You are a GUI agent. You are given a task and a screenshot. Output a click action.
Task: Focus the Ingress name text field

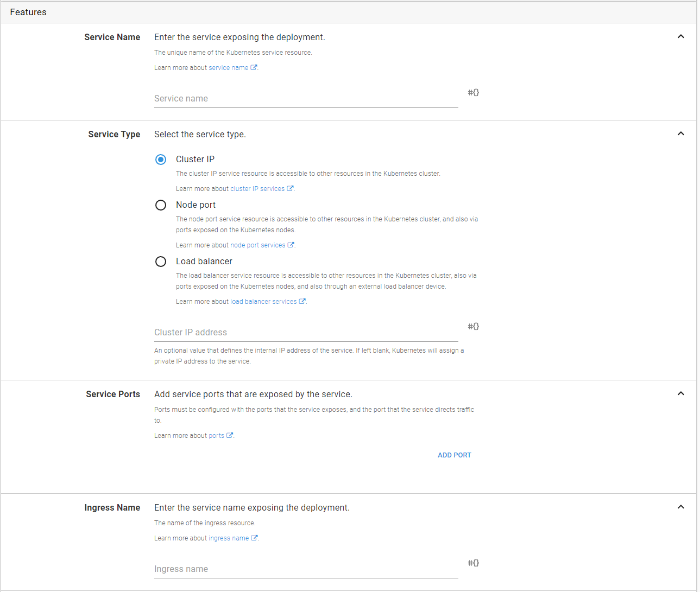(306, 569)
